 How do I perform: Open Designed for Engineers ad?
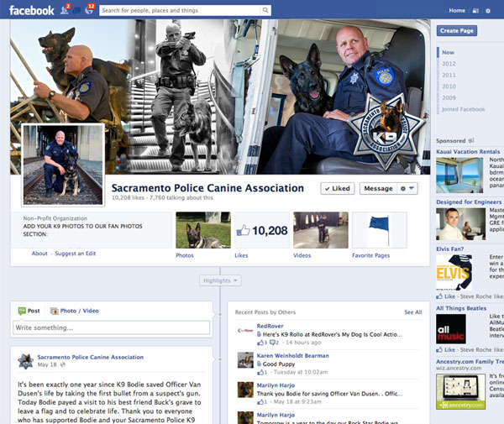[x=469, y=202]
